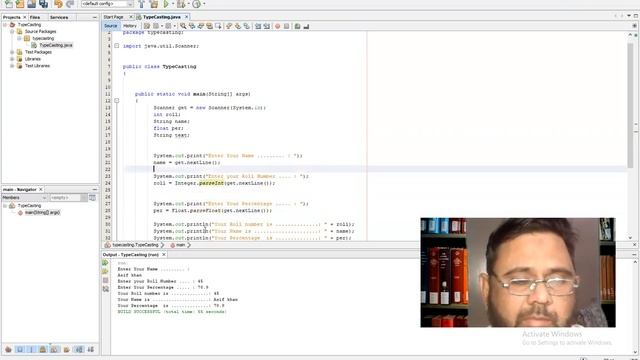640x360 pixels.
Task: Collapse the import fold marker
Action: tap(117, 46)
